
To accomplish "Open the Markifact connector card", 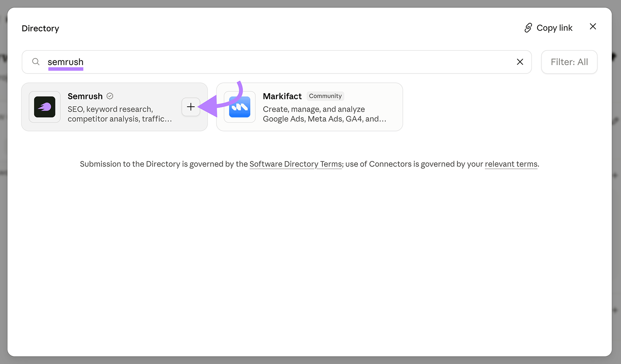I will pyautogui.click(x=309, y=107).
